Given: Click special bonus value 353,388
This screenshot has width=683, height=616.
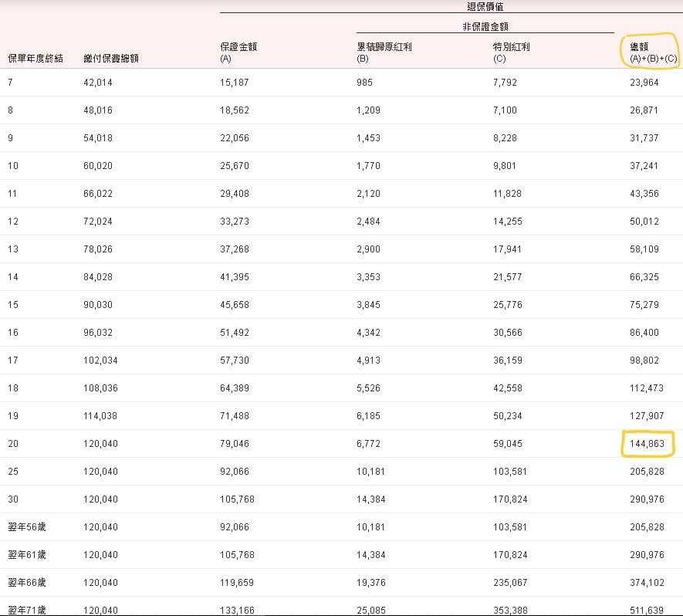Looking at the screenshot, I should coord(509,610).
